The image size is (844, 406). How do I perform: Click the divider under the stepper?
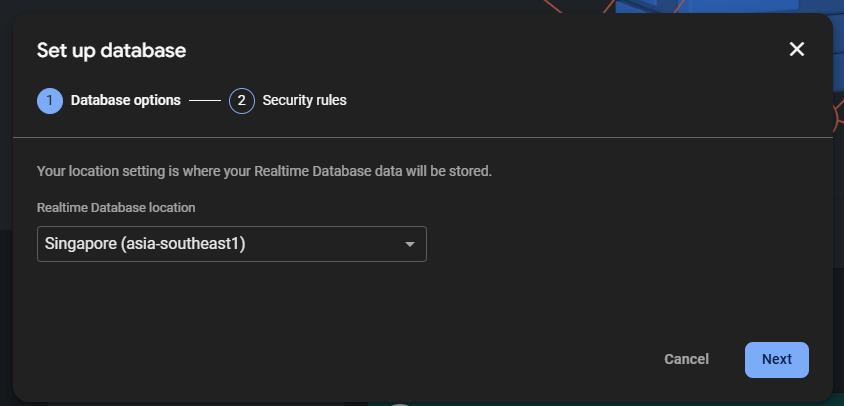[420, 137]
